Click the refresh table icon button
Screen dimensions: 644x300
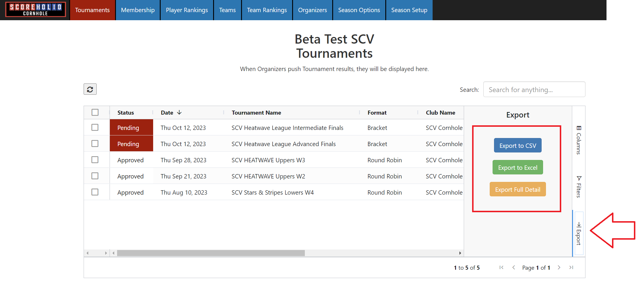tap(90, 89)
